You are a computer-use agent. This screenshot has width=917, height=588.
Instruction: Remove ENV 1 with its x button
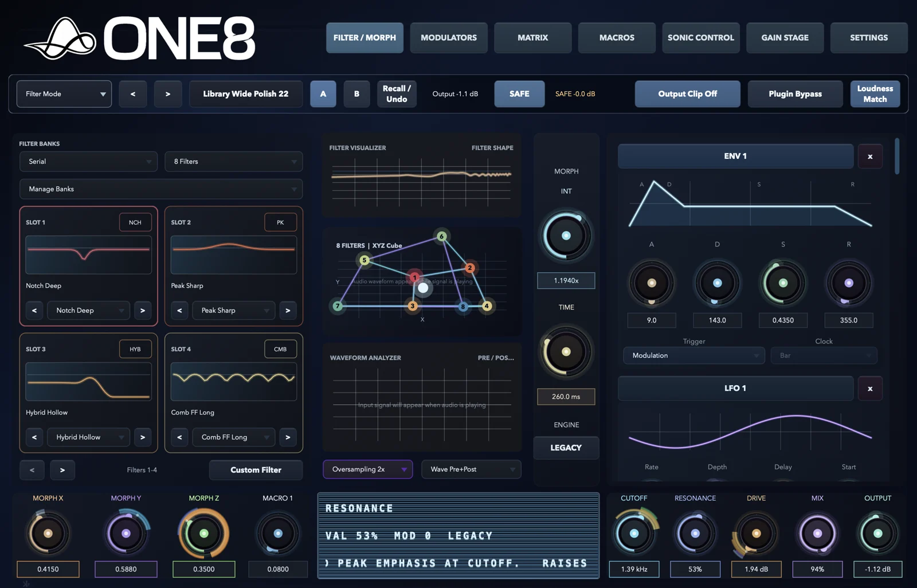(x=870, y=156)
